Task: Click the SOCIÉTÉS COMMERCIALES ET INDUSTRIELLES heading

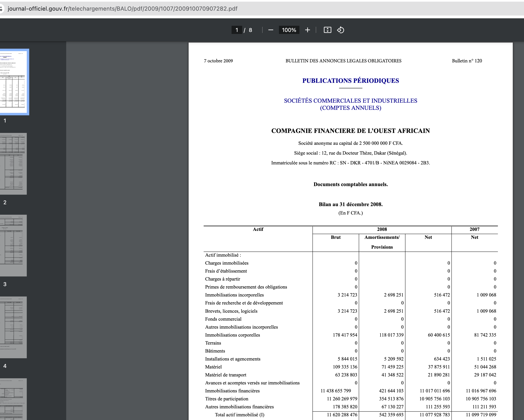Action: pos(350,101)
